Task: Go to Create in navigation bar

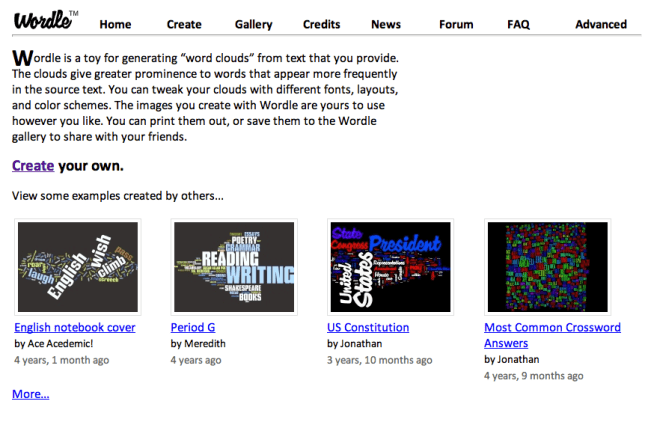Action: pyautogui.click(x=184, y=24)
